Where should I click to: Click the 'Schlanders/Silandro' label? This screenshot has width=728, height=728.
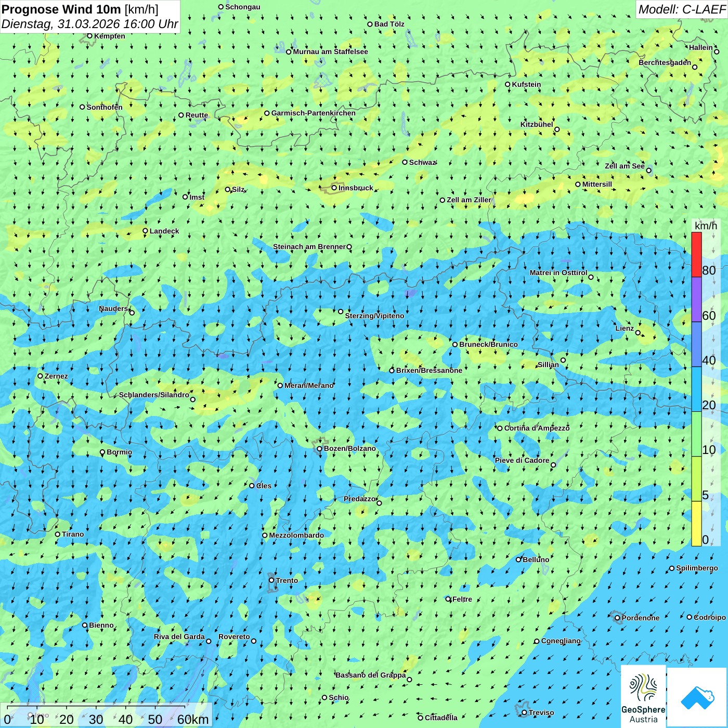tap(154, 395)
